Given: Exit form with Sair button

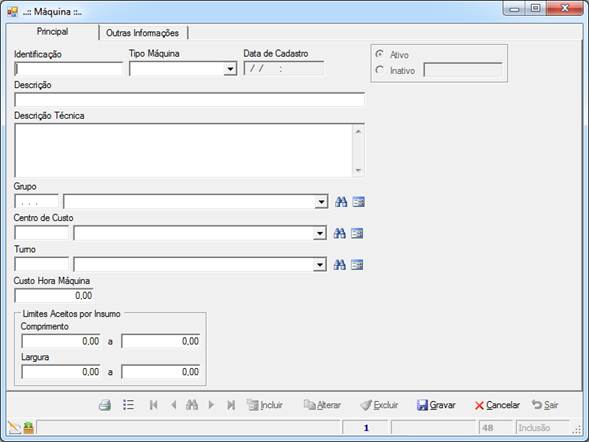Looking at the screenshot, I should [545, 405].
